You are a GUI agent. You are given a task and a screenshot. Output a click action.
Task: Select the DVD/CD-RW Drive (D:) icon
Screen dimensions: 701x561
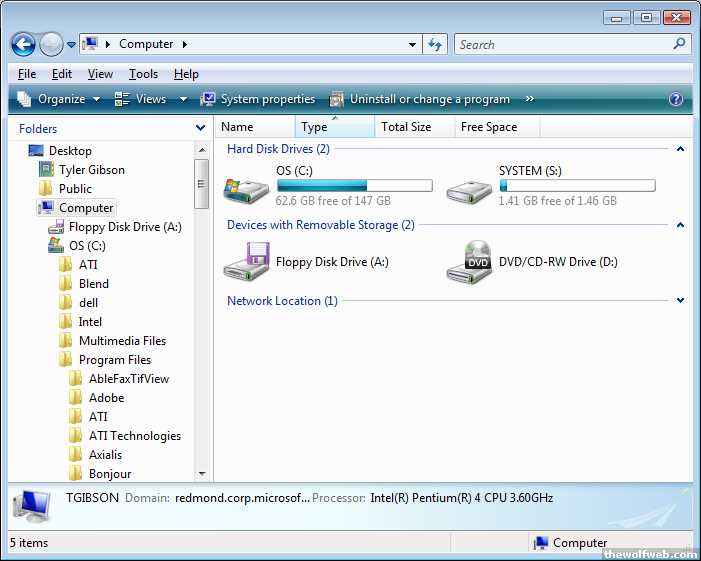pyautogui.click(x=469, y=261)
